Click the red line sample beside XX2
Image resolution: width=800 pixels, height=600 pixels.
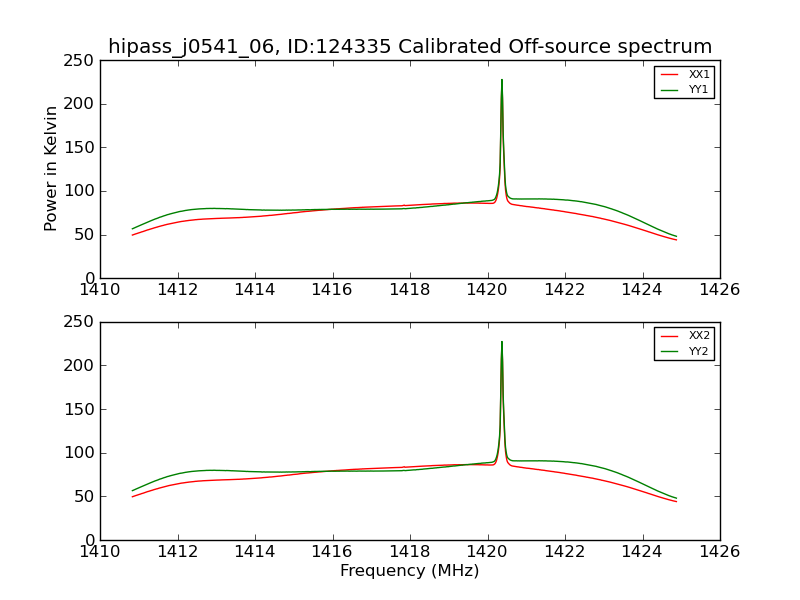coord(669,336)
